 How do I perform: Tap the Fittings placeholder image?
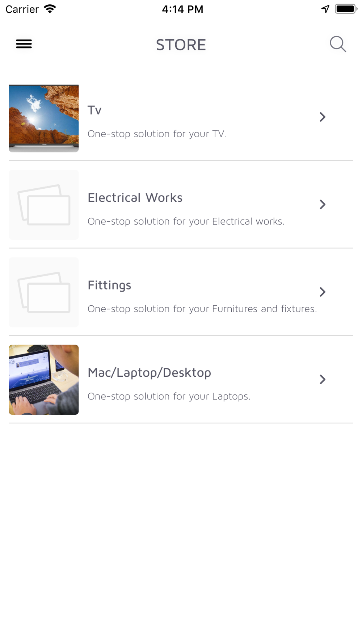[44, 292]
